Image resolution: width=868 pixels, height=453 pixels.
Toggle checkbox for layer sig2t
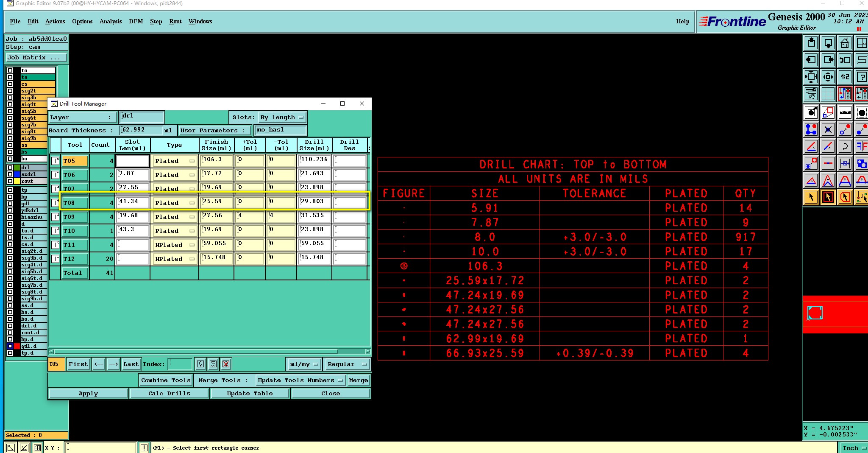coord(10,91)
